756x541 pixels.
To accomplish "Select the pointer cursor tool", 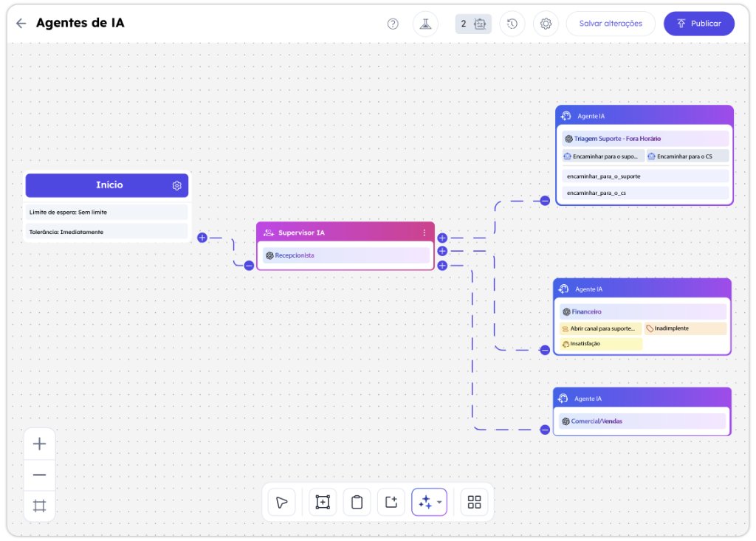I will click(281, 502).
